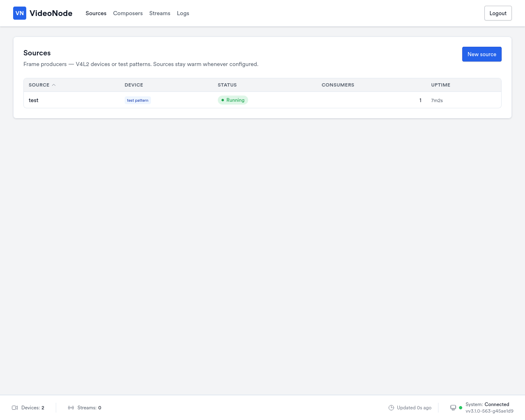525x420 pixels.
Task: Open the Sources nav tab
Action: (96, 13)
